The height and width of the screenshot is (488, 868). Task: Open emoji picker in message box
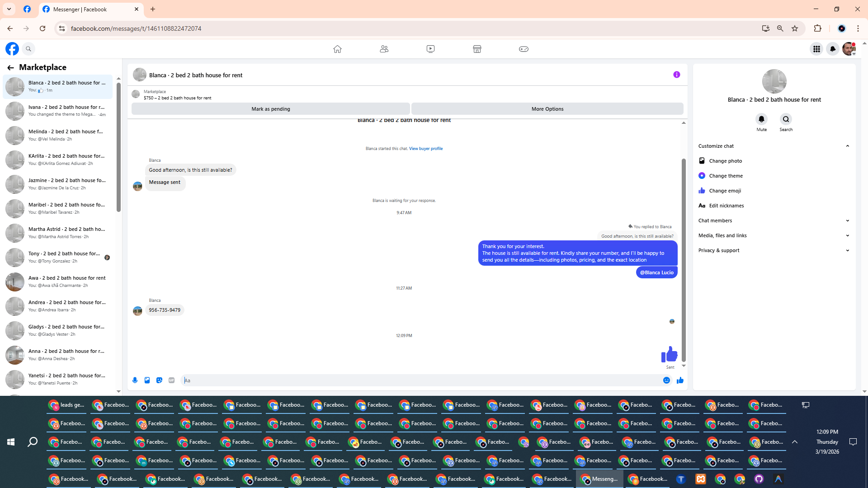(x=666, y=380)
